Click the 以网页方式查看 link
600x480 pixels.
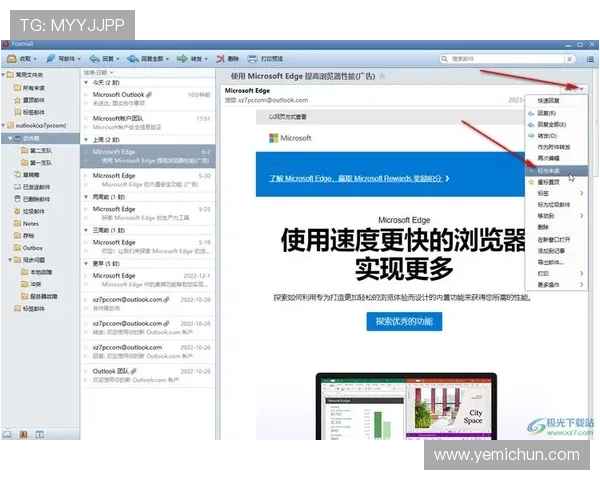tap(287, 117)
